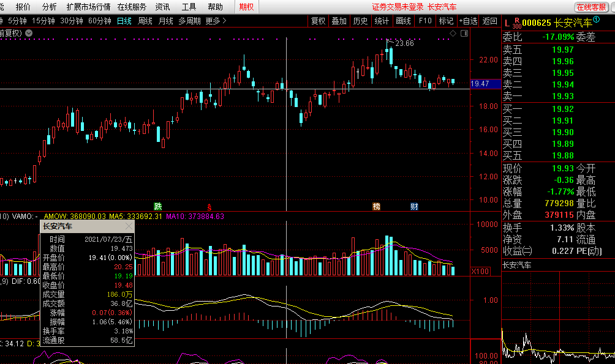The height and width of the screenshot is (364, 615).
Task: Open the 报价 menu
Action: [x=23, y=7]
